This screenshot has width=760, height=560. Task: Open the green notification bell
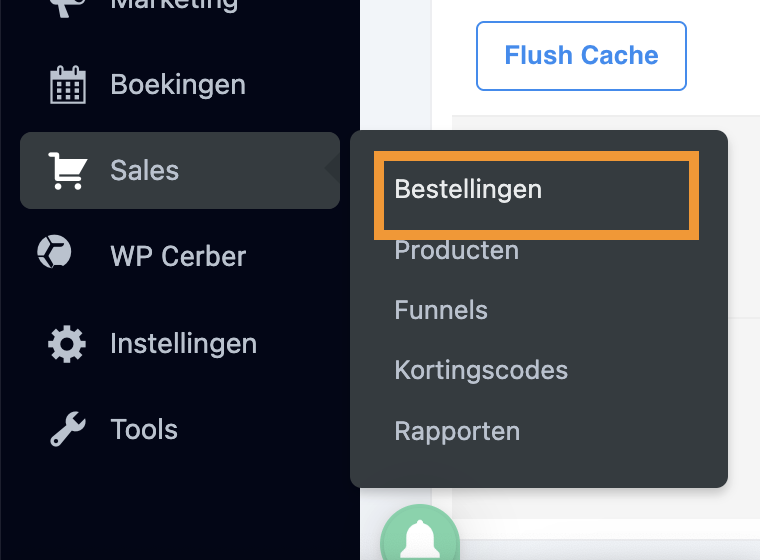(420, 535)
